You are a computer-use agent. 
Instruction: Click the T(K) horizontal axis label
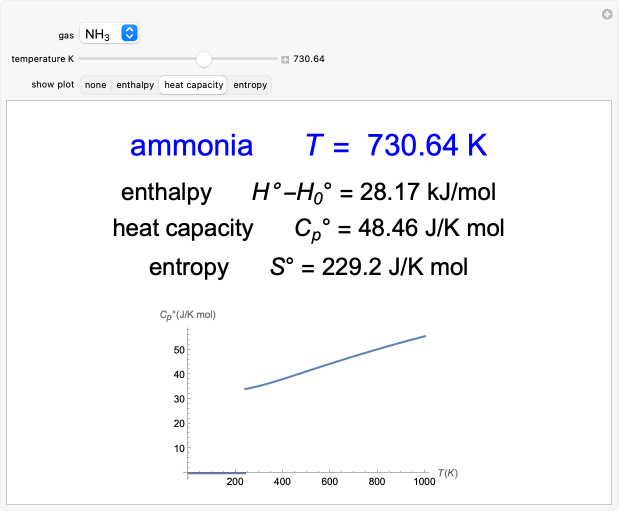[446, 470]
